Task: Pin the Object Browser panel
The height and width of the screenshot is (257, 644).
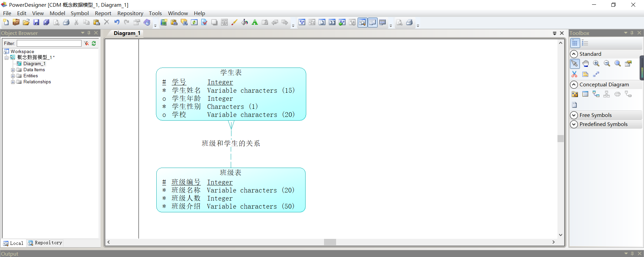Action: (x=89, y=33)
